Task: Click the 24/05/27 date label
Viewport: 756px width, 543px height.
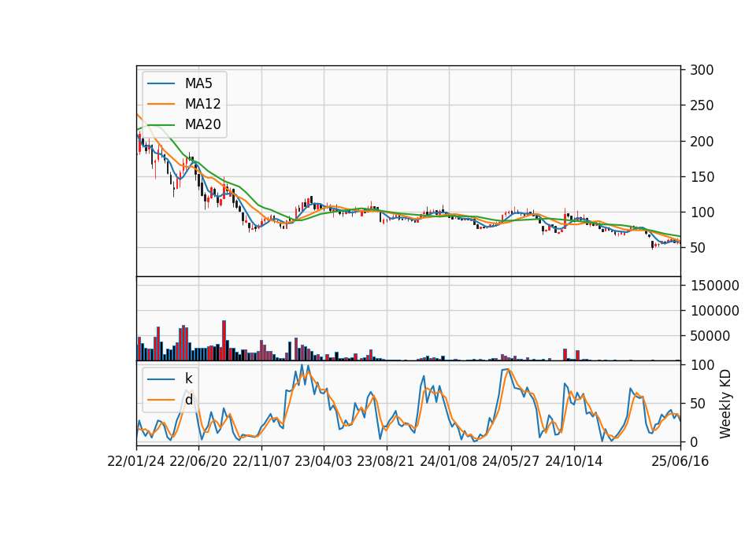Action: pyautogui.click(x=510, y=461)
